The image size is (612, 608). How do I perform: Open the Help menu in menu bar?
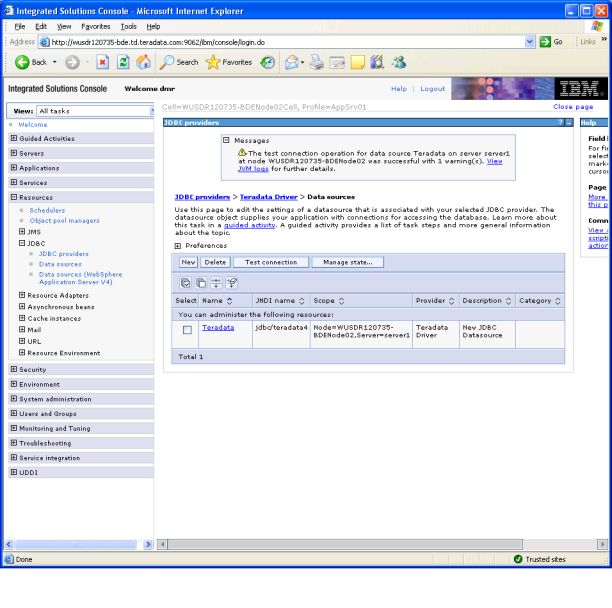click(153, 27)
